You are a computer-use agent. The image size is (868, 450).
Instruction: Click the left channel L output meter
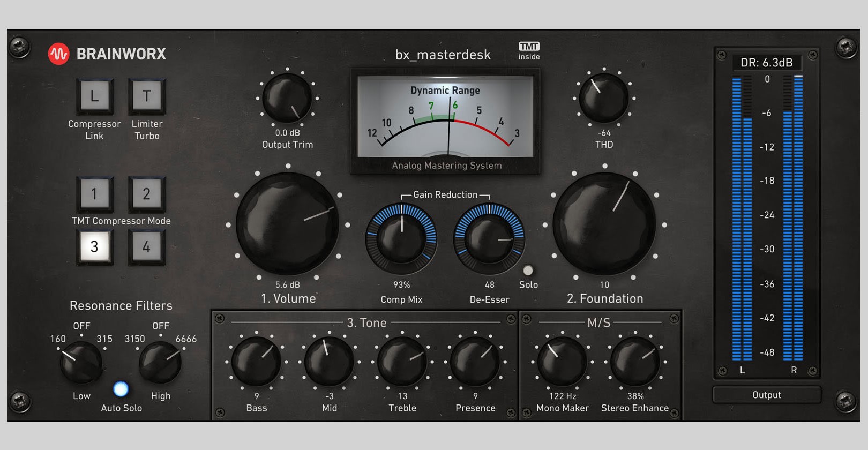point(742,218)
